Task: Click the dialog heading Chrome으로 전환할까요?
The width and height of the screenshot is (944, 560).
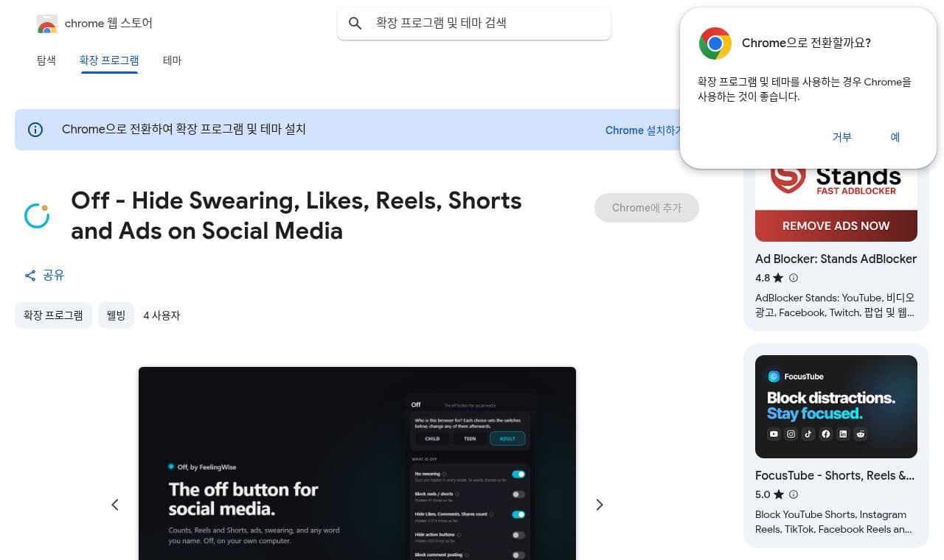Action: [806, 43]
